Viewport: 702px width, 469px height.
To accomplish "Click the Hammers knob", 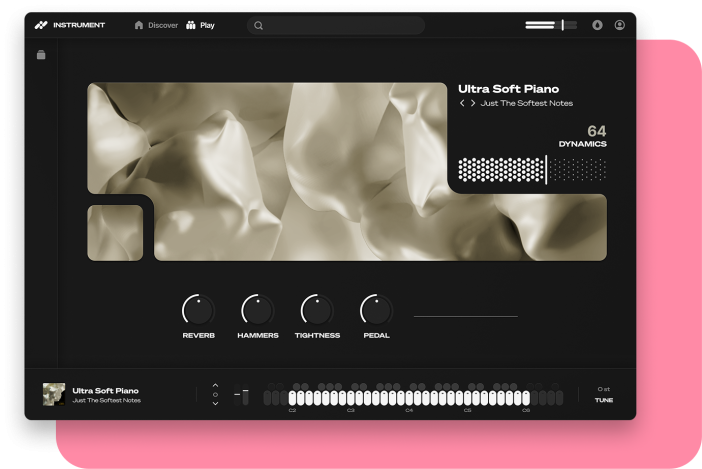I will [258, 310].
